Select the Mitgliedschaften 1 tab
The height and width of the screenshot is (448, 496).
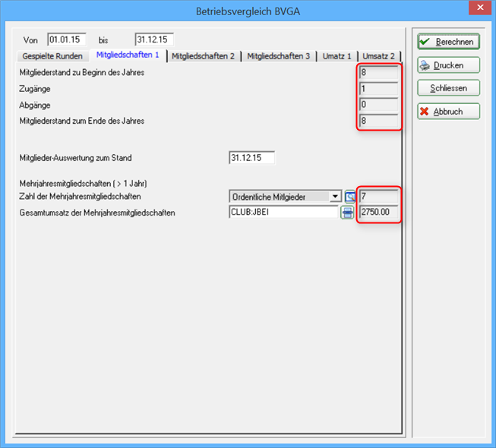[x=128, y=55]
